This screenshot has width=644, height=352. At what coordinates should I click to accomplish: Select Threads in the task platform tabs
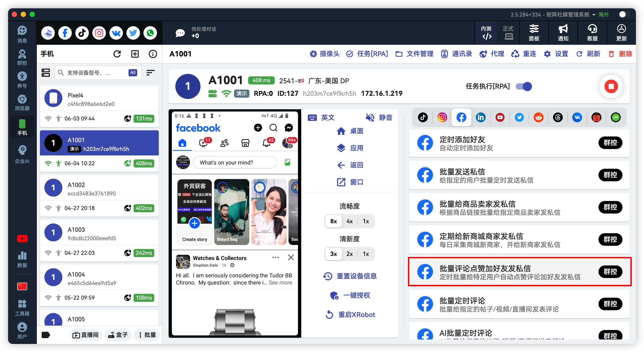[x=558, y=117]
